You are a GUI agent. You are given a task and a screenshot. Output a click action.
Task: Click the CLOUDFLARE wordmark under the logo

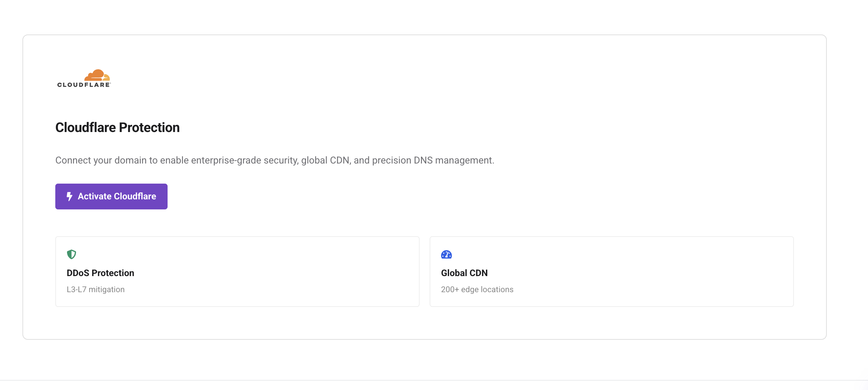(83, 85)
